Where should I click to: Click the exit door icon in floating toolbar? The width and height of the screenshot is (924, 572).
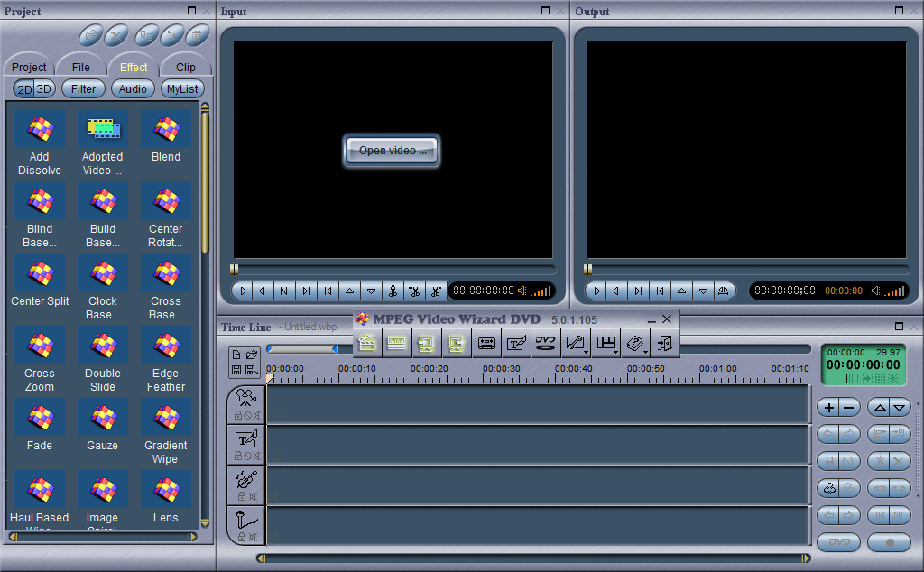point(665,343)
